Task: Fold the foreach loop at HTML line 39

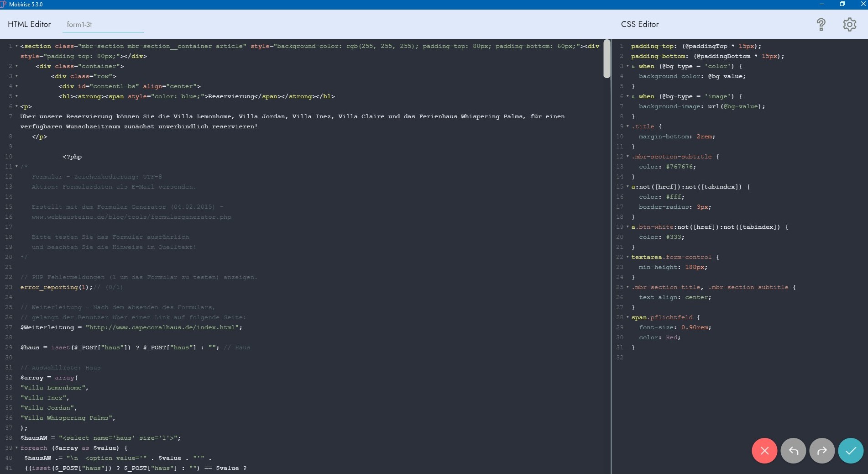Action: pyautogui.click(x=16, y=448)
